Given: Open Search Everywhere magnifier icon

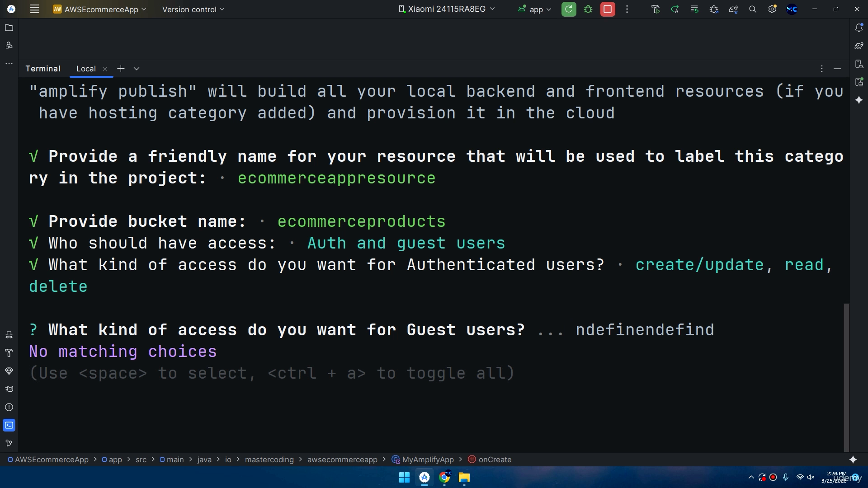Looking at the screenshot, I should (x=753, y=9).
